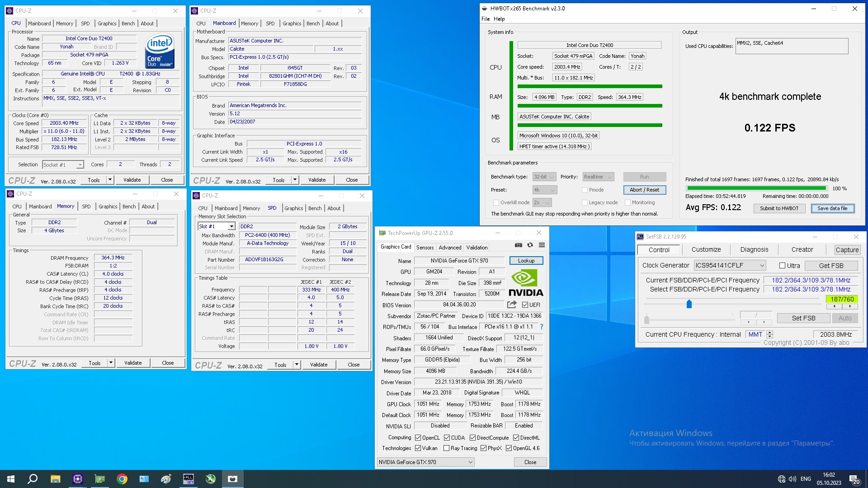This screenshot has width=868, height=488.
Task: Click the Capture button in SetFSB
Action: pos(847,250)
